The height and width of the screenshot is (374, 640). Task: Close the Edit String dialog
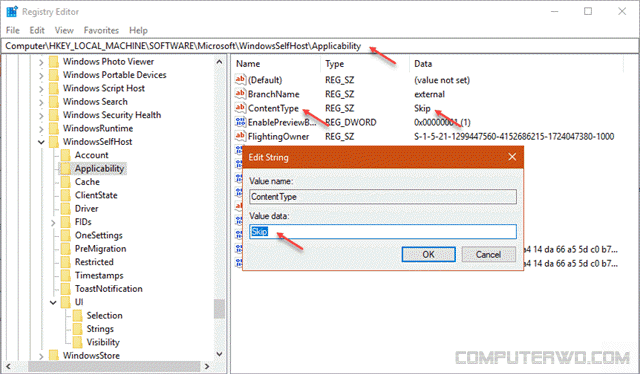pyautogui.click(x=512, y=157)
